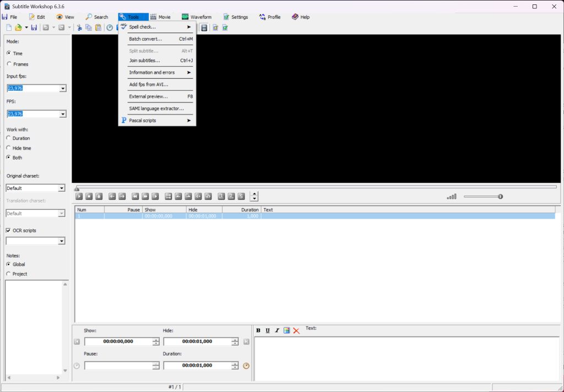Click the film strip toolbar icon
The width and height of the screenshot is (564, 392).
coord(204,28)
